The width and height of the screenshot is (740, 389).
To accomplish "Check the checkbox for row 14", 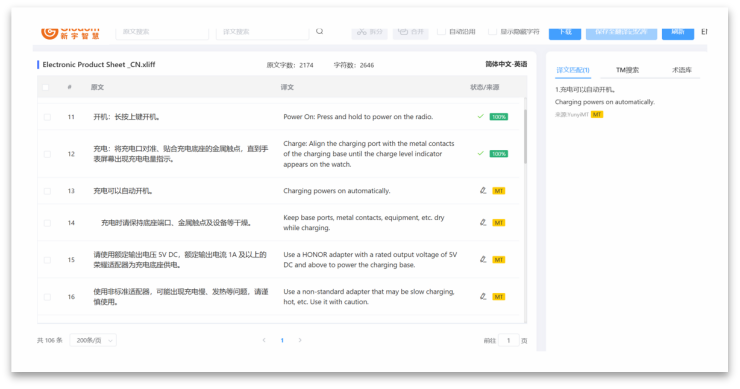I will coord(47,223).
